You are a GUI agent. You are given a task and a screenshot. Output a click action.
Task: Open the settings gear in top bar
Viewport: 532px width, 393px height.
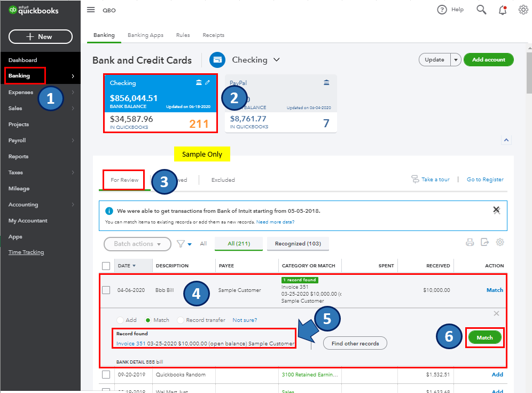click(x=523, y=10)
